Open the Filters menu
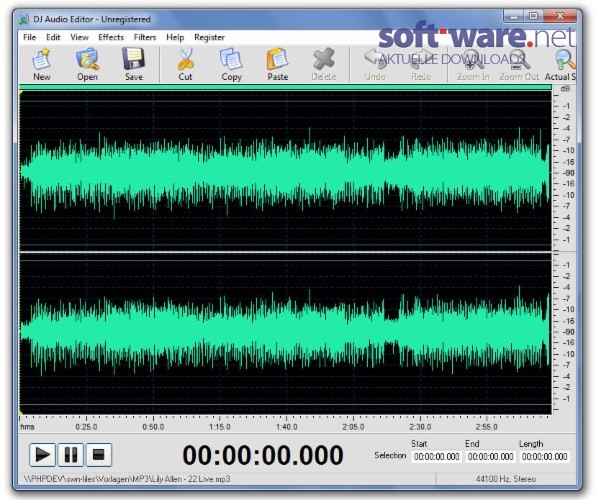The height and width of the screenshot is (500, 596). (145, 37)
